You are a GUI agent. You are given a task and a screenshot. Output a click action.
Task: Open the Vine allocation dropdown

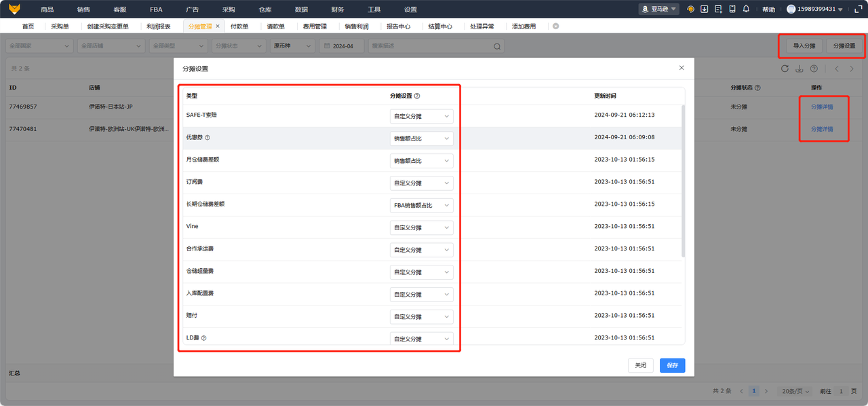pyautogui.click(x=421, y=227)
